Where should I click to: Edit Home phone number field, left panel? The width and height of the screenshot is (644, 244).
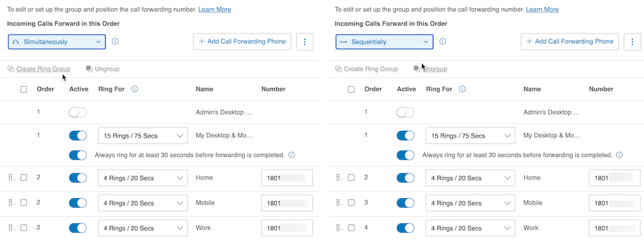point(287,178)
